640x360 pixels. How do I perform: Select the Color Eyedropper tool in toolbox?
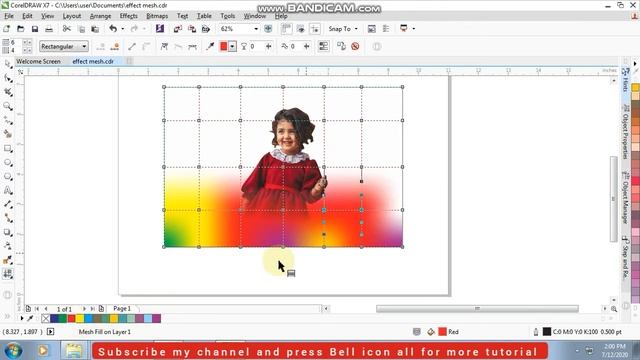click(8, 260)
